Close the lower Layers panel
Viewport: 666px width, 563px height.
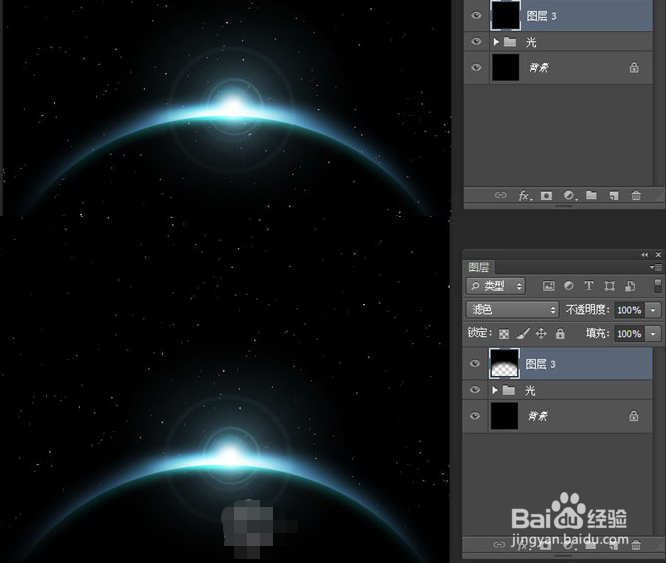658,255
